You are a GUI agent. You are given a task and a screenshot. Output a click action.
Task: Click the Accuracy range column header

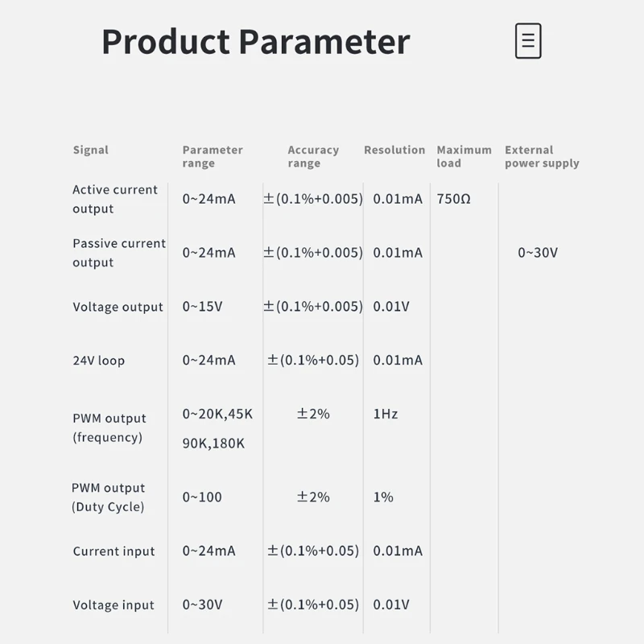[x=313, y=156]
